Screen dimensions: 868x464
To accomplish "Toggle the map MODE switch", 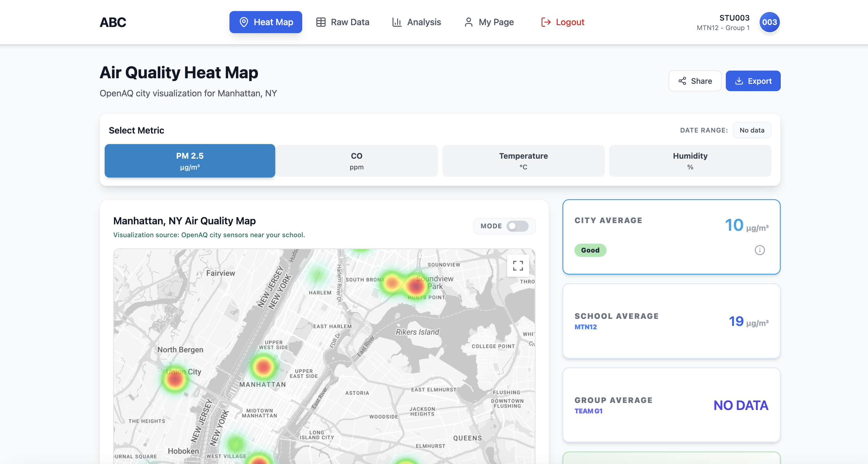I will pyautogui.click(x=517, y=226).
